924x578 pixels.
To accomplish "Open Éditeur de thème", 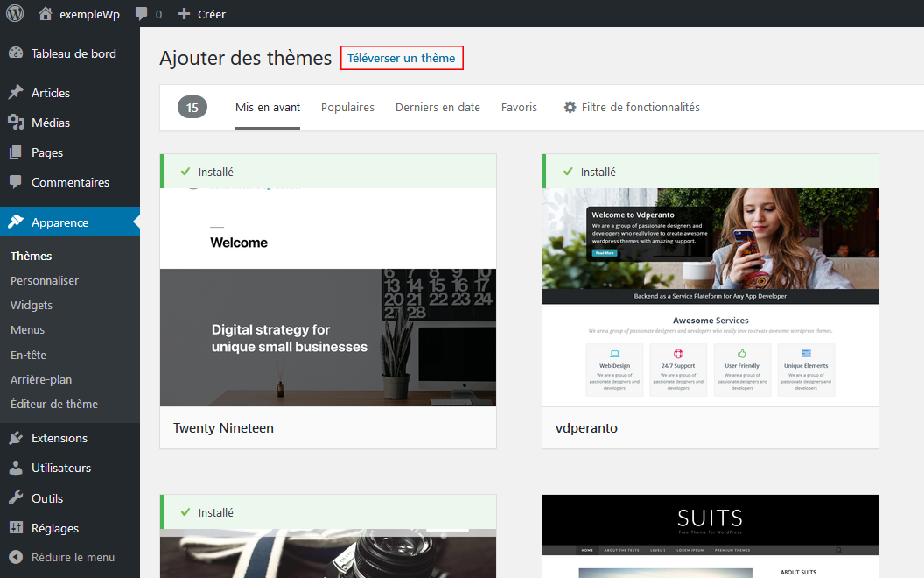I will click(x=53, y=404).
